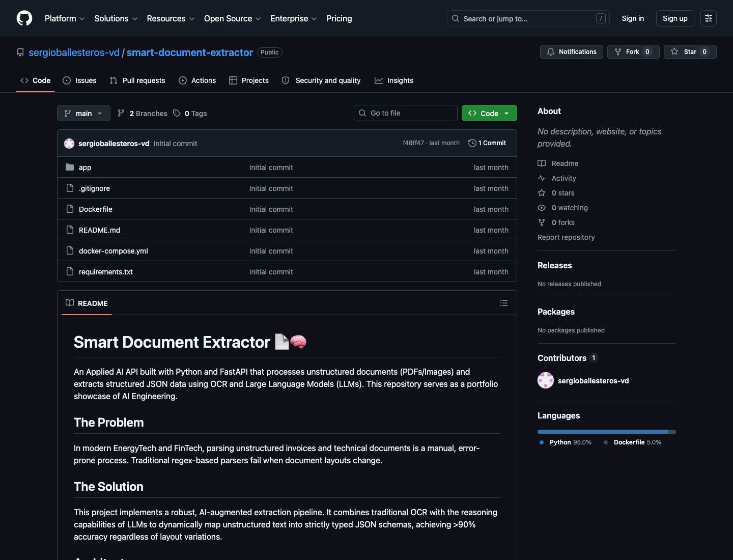The width and height of the screenshot is (733, 560).
Task: Click the Readme link in About
Action: pyautogui.click(x=558, y=163)
